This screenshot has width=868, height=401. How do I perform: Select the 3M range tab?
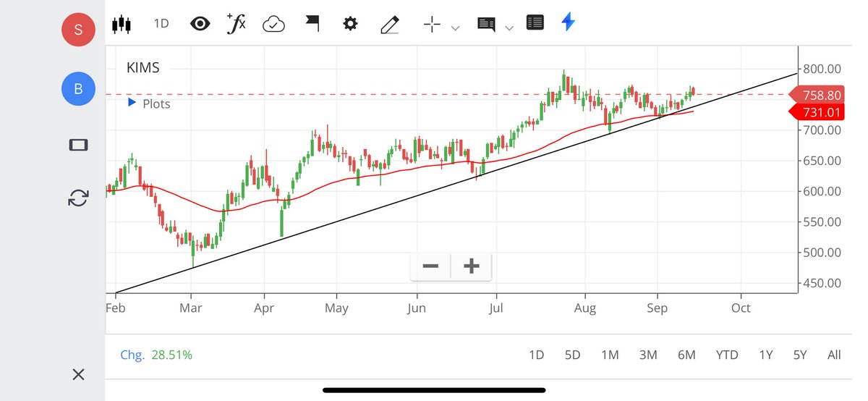coord(648,355)
